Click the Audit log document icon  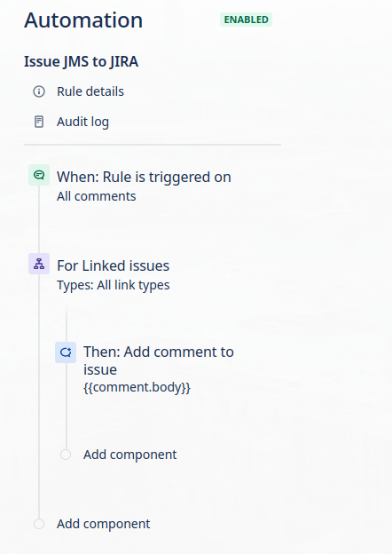tap(39, 122)
